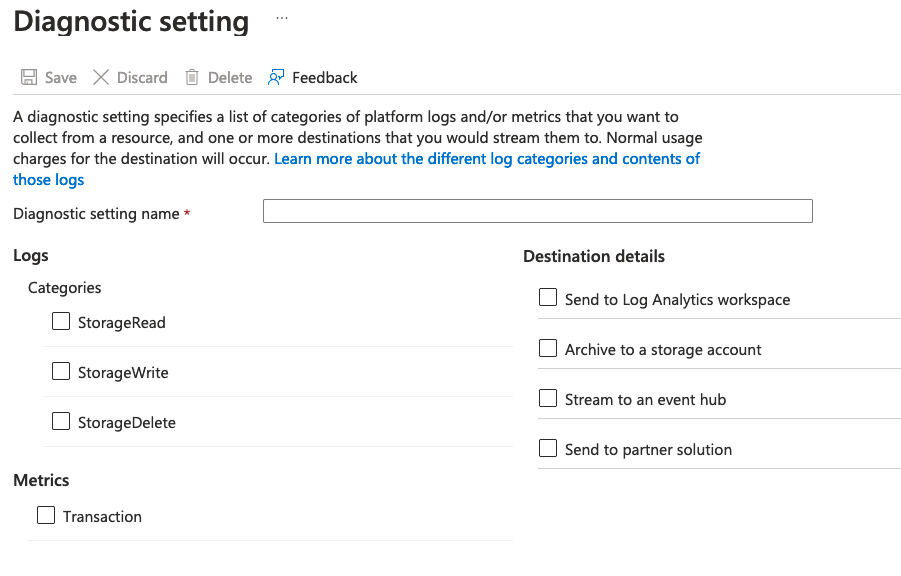The height and width of the screenshot is (576, 901).
Task: Select Save in the toolbar
Action: (58, 77)
